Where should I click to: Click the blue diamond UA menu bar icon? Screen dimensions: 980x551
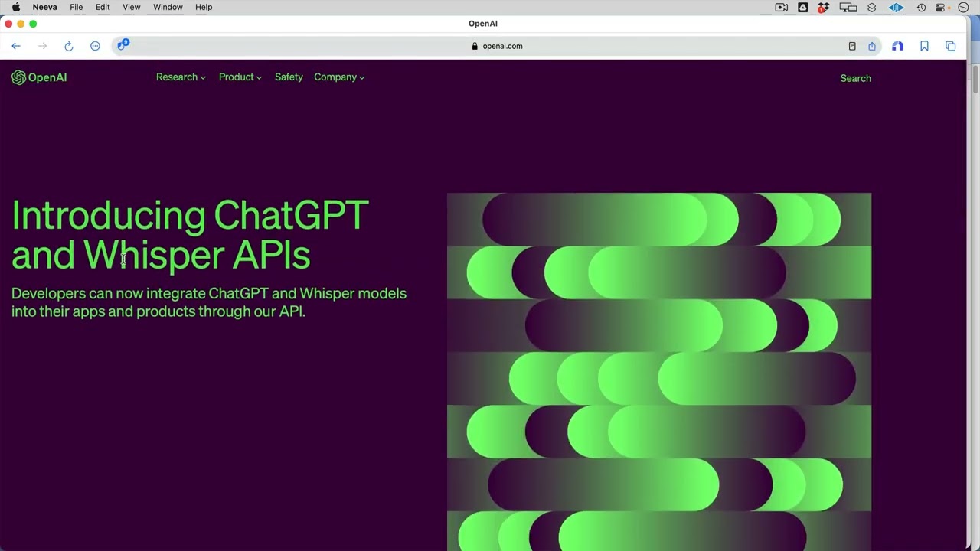[896, 7]
